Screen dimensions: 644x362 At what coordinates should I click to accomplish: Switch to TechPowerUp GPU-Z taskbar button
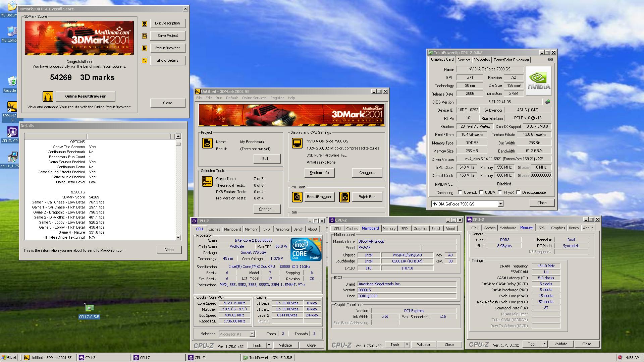coord(268,358)
